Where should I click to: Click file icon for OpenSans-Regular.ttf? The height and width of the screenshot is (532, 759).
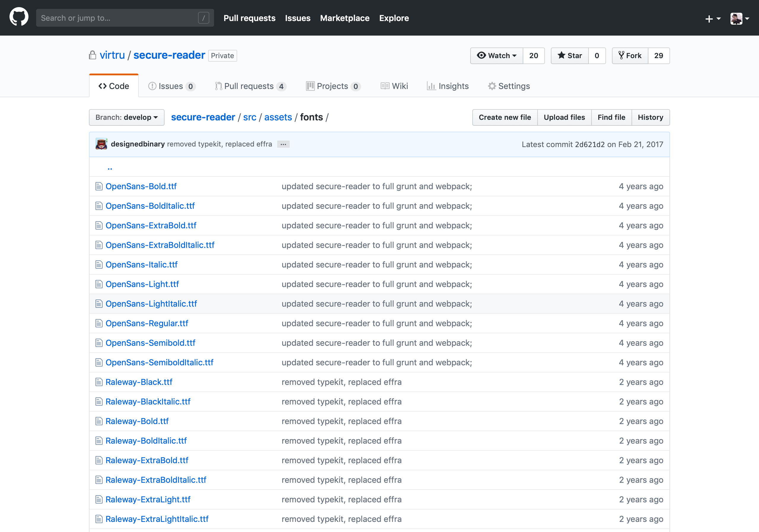click(99, 323)
